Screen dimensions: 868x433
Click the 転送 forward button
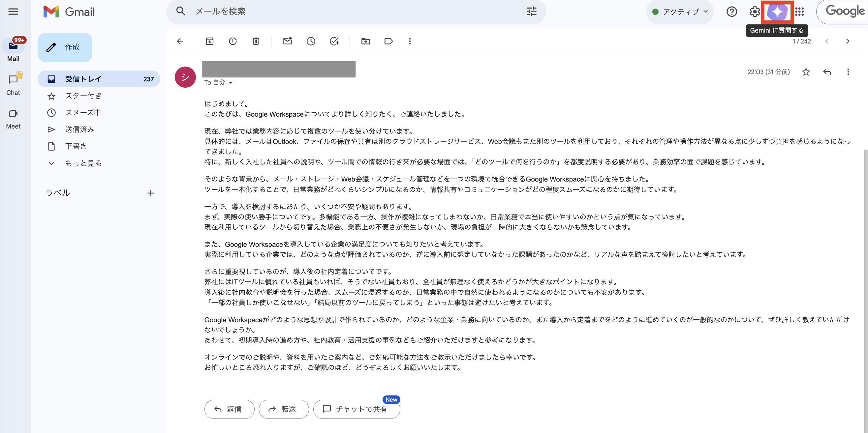tap(284, 409)
